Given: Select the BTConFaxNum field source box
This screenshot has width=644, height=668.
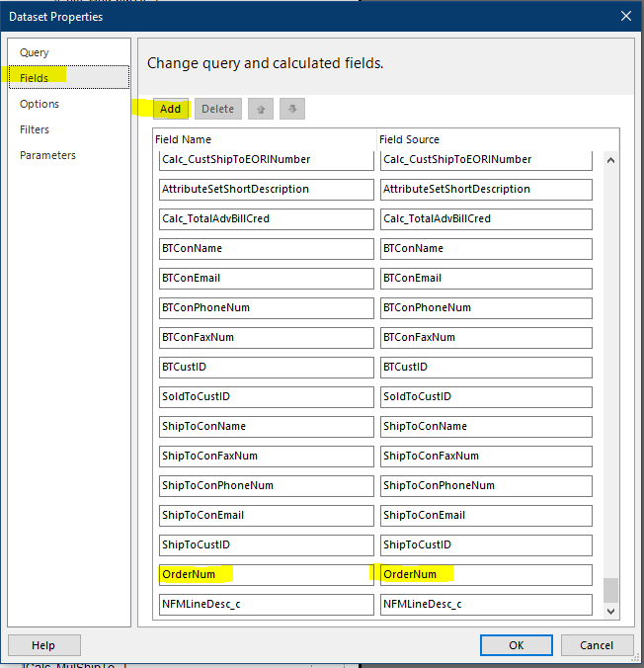Looking at the screenshot, I should [486, 338].
